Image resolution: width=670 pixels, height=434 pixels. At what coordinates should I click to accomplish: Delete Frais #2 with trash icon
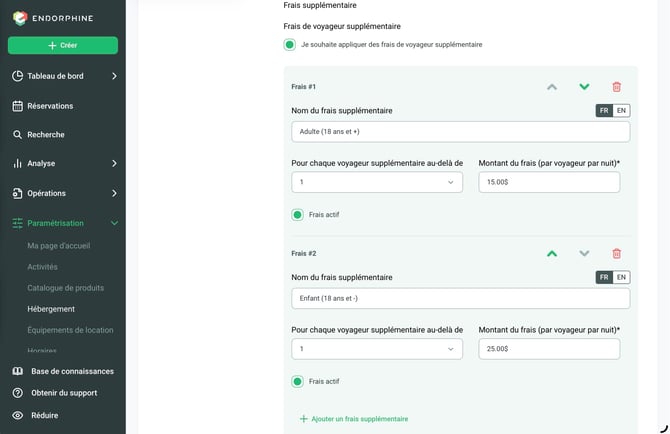point(616,254)
